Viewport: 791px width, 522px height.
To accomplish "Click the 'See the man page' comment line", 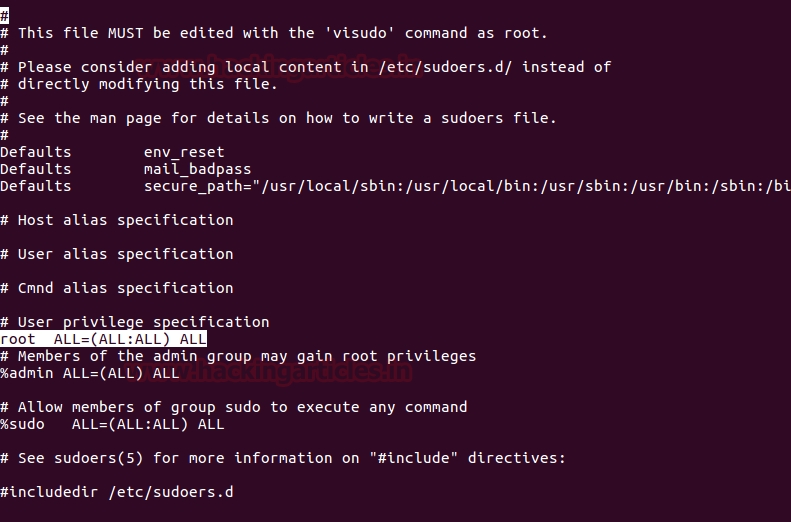I will [x=286, y=118].
